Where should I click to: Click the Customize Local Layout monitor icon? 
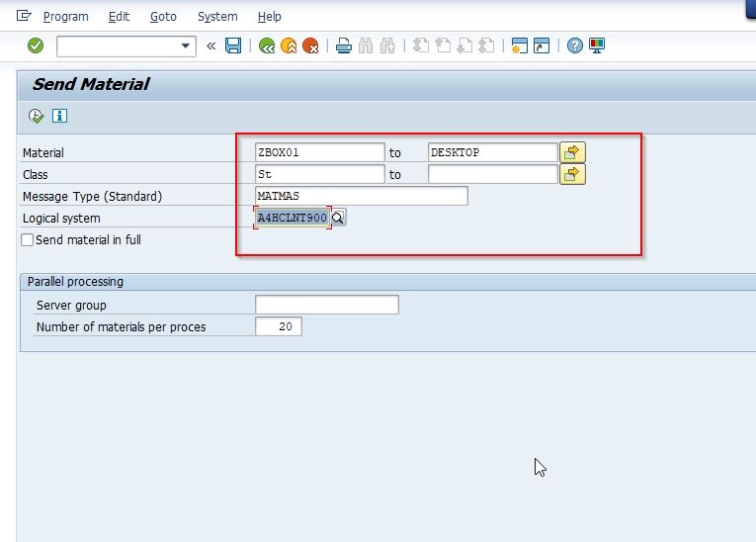tap(597, 45)
